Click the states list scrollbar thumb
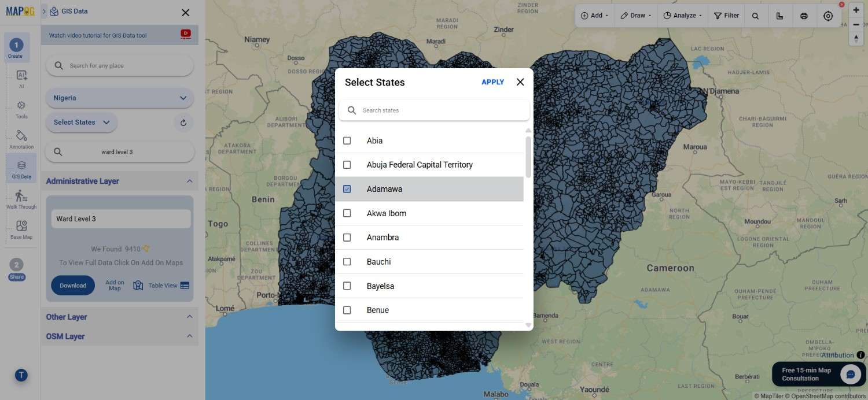868x400 pixels. tap(528, 157)
